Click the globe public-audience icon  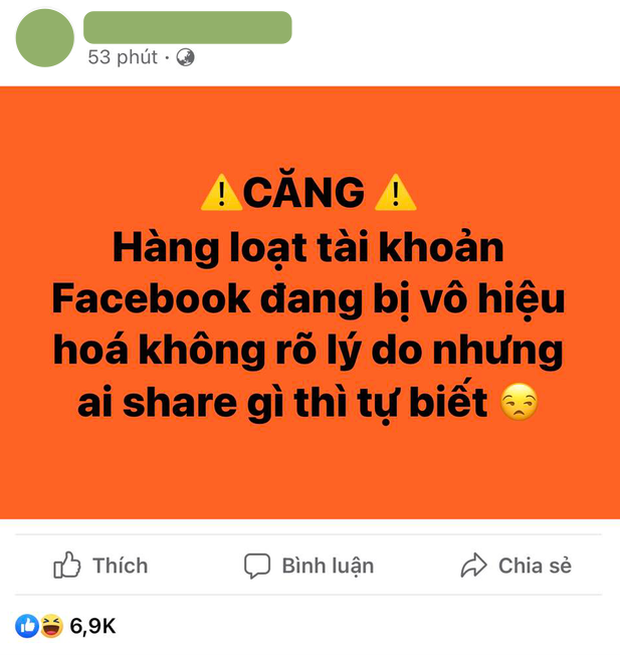[185, 57]
